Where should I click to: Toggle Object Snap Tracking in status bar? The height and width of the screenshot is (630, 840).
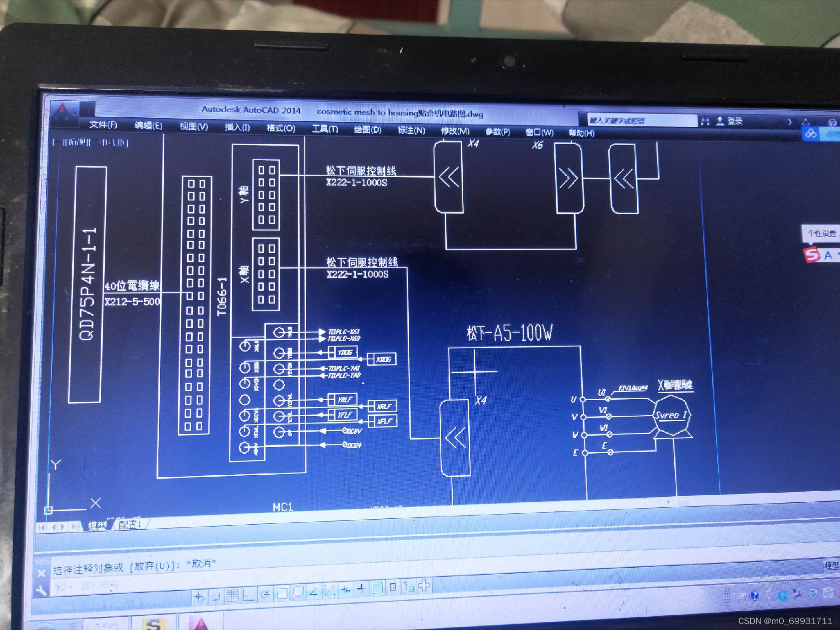[314, 592]
